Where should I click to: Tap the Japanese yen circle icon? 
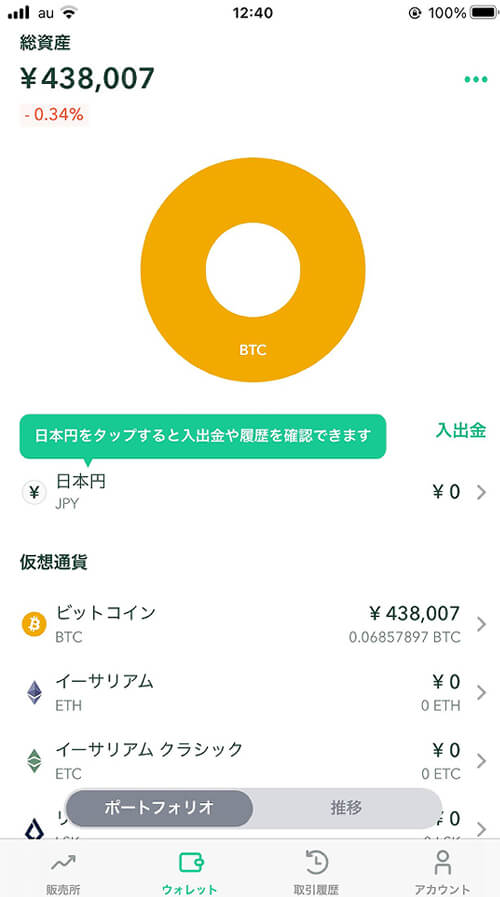(34, 492)
